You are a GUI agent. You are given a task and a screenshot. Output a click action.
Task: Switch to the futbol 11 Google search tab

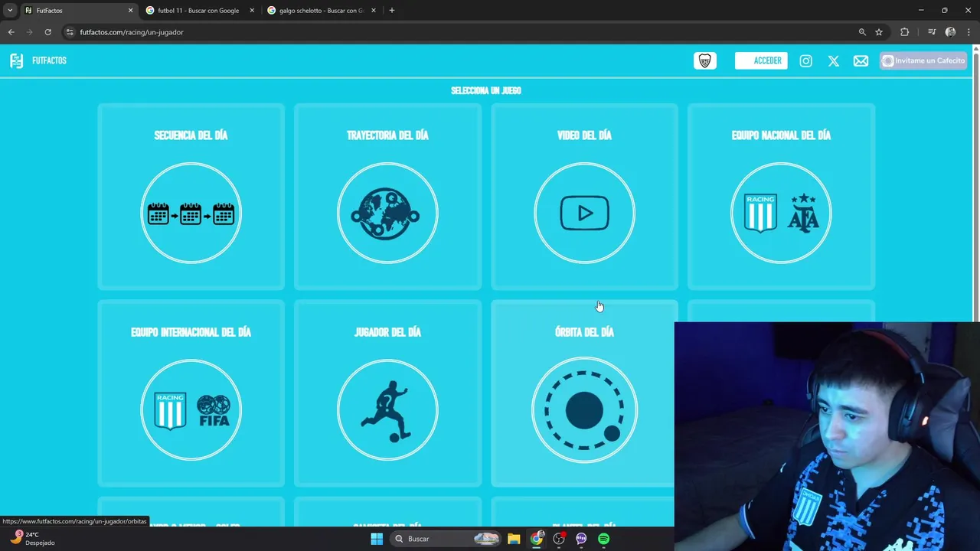click(x=199, y=11)
